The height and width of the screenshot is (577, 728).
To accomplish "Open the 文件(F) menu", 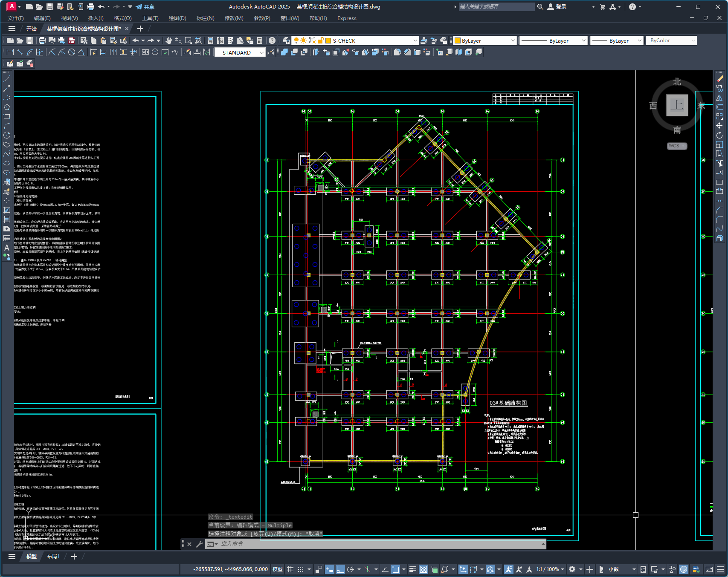I will tap(16, 18).
